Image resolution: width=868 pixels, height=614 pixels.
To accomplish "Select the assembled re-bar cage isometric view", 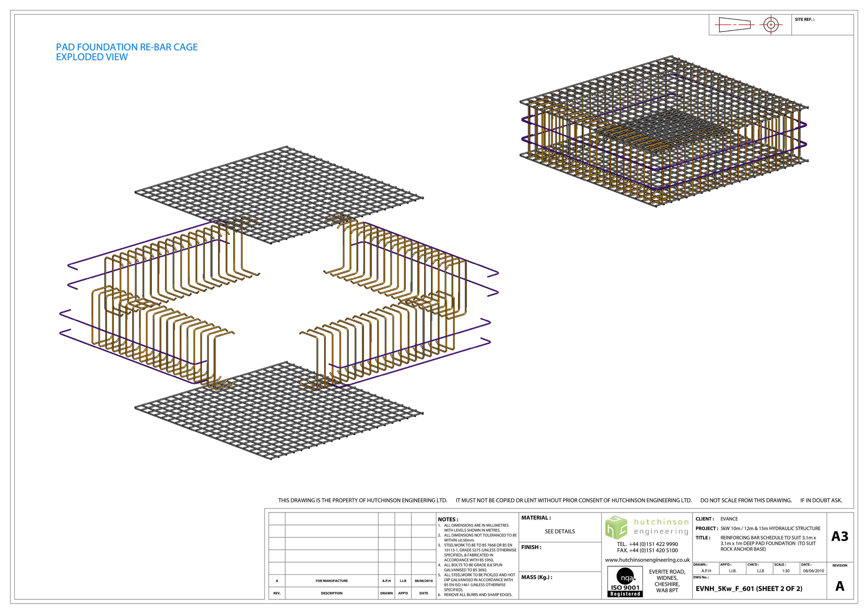I will (664, 132).
